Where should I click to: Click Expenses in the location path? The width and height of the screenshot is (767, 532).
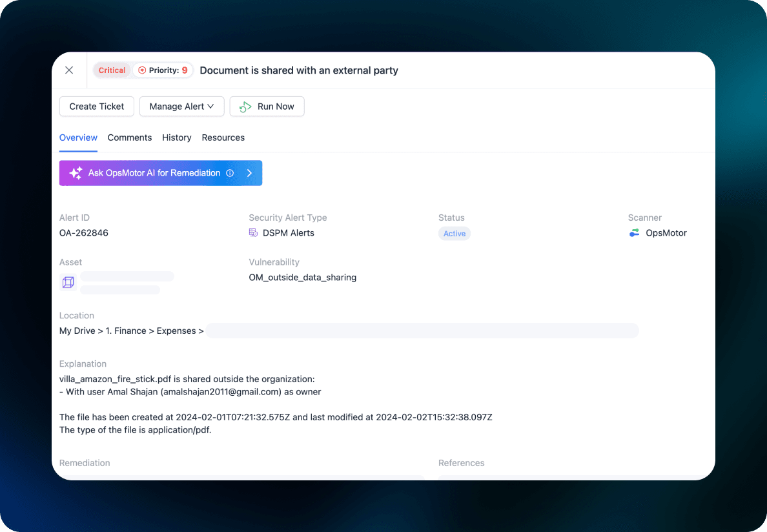(x=176, y=331)
